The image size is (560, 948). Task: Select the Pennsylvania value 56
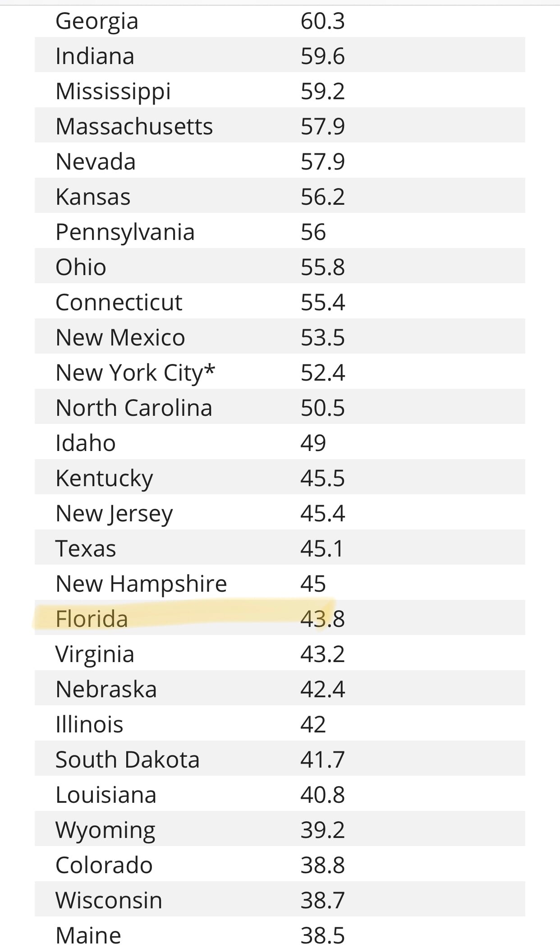(x=313, y=232)
